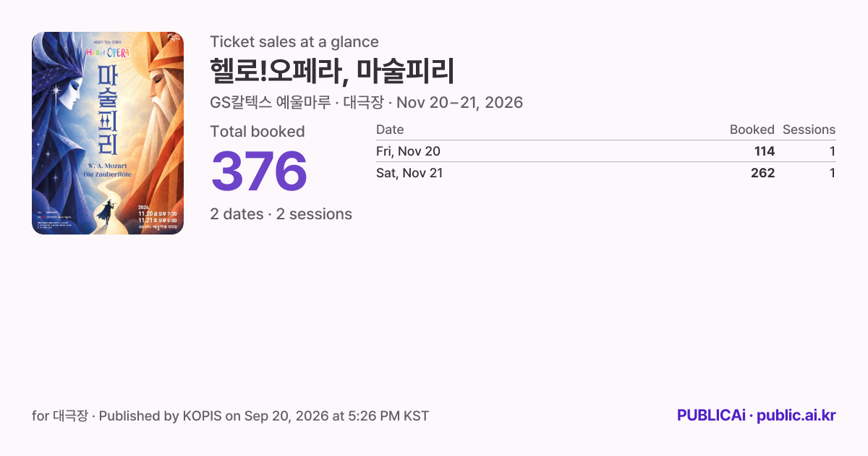Click the sessions count for Fri, Nov 20
868x456 pixels.
point(833,151)
